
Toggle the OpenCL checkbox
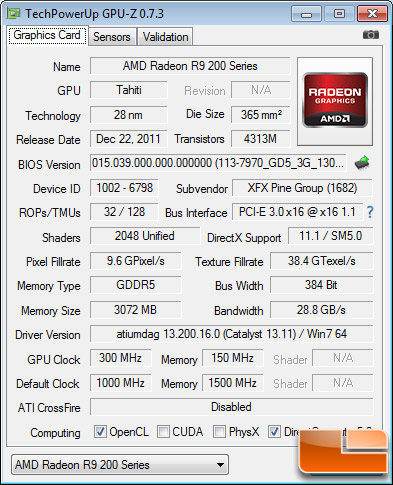(x=100, y=431)
